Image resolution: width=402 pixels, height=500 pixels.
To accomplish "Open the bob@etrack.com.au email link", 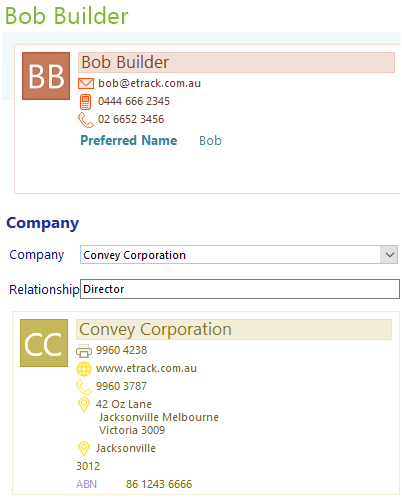I will point(149,83).
